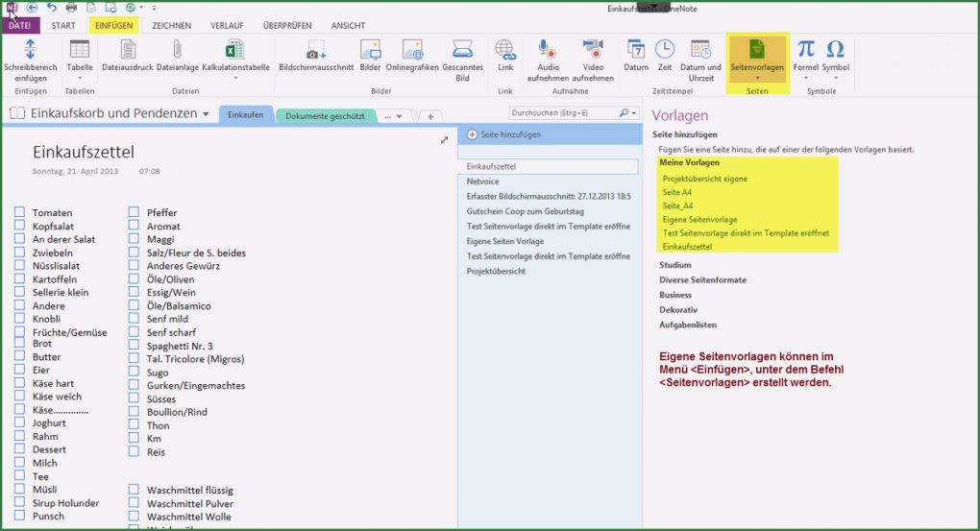Tick the Senf mild checkbox
The width and height of the screenshot is (980, 531).
[134, 318]
